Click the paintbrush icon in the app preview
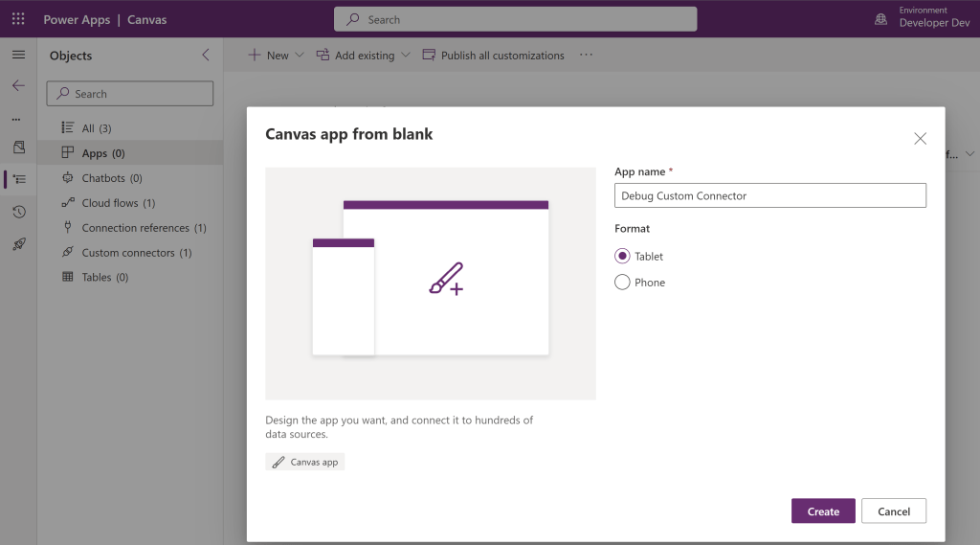This screenshot has height=545, width=980. point(446,279)
